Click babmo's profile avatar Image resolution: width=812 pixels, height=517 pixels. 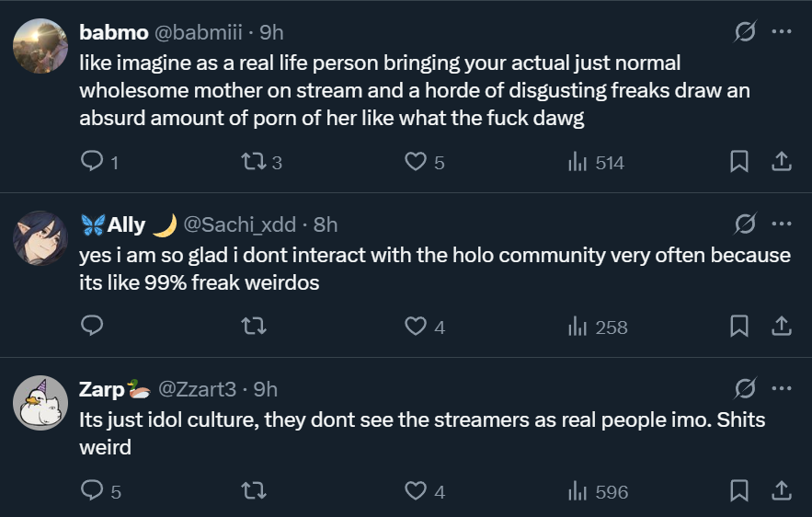pos(40,46)
